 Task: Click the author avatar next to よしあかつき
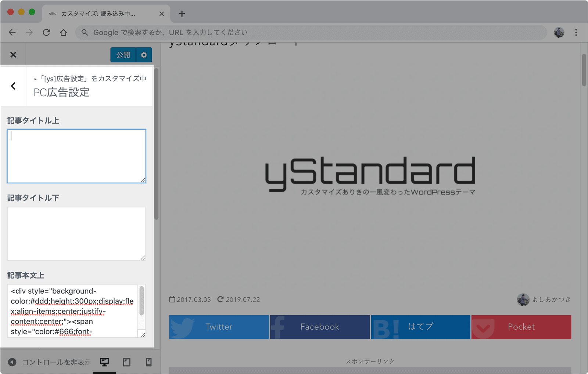pyautogui.click(x=523, y=299)
